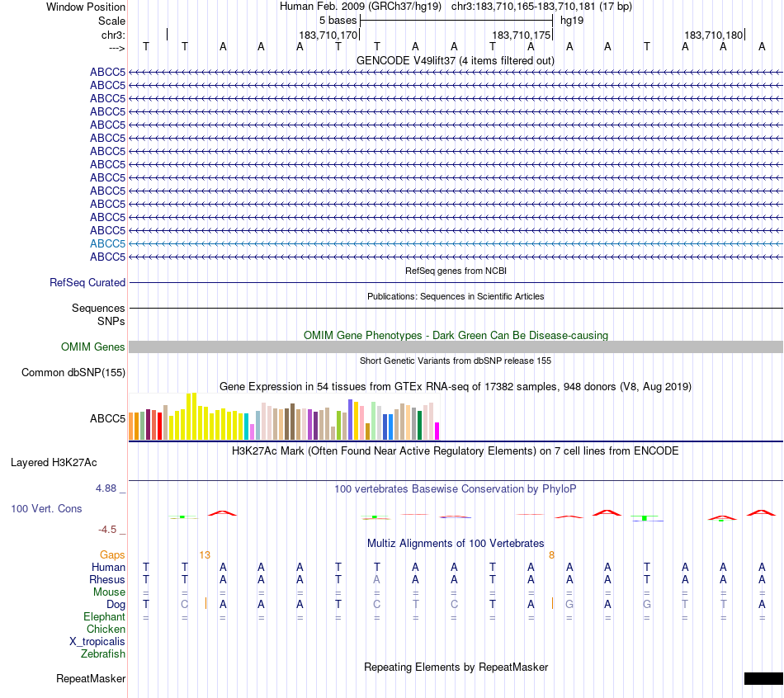Select the X_tropicalis alignment row label
The image size is (784, 698).
97,642
